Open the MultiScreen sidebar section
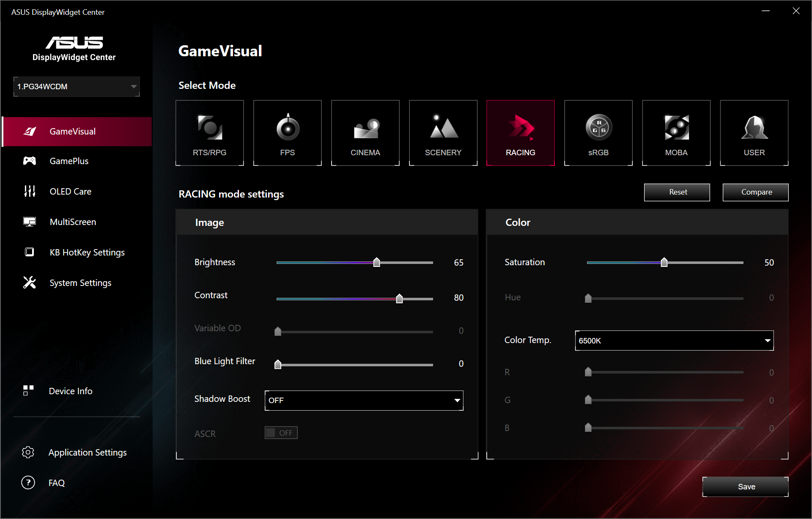 point(73,222)
